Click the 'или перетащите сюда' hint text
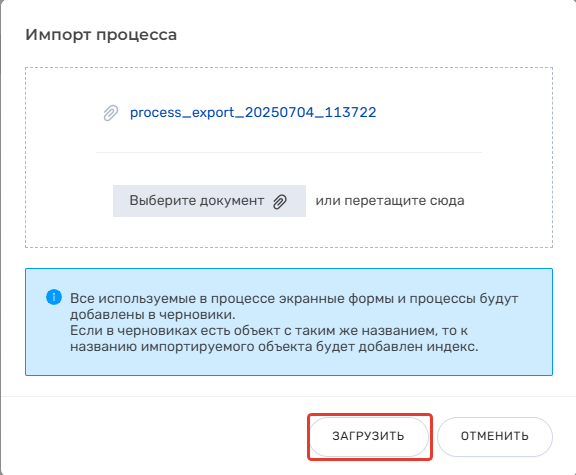 pyautogui.click(x=390, y=201)
